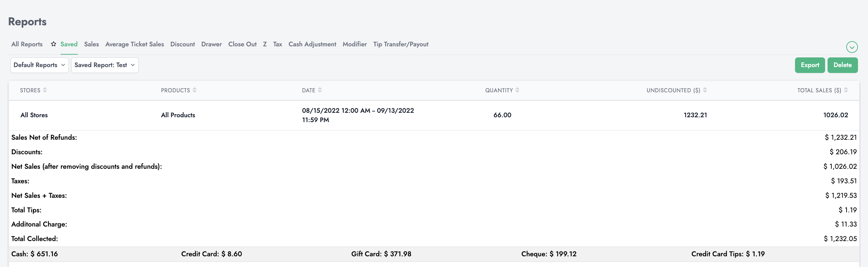Select the Close Out tab

coord(242,44)
